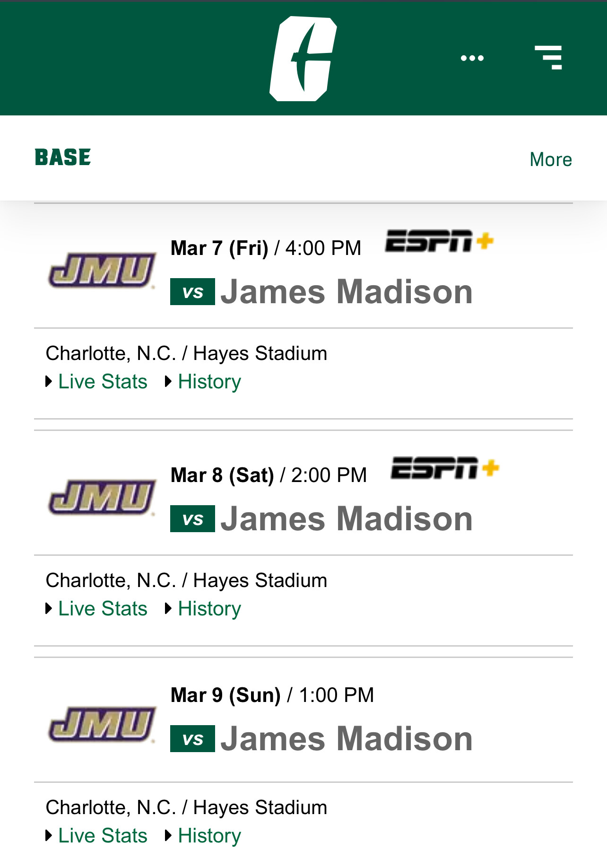Open History for Mar 9 game

coord(209,836)
